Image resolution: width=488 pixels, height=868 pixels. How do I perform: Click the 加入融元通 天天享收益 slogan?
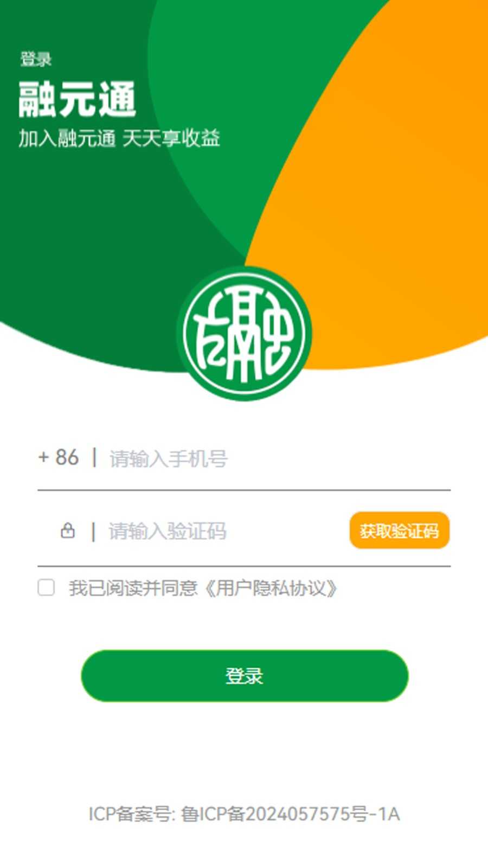[x=119, y=138]
